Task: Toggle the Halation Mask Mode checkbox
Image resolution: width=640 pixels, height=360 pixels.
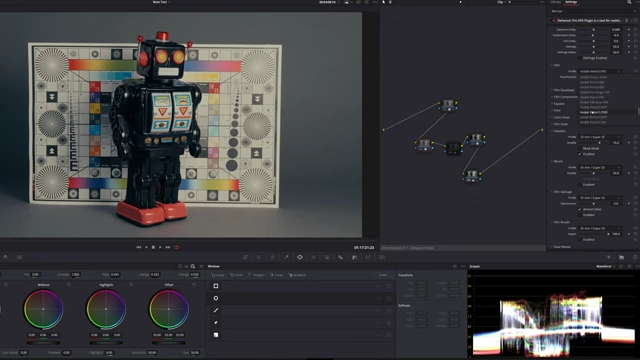Action: 580,148
